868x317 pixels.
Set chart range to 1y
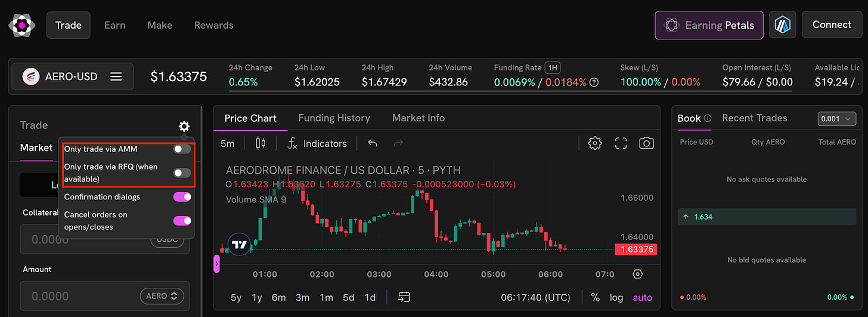coord(257,297)
